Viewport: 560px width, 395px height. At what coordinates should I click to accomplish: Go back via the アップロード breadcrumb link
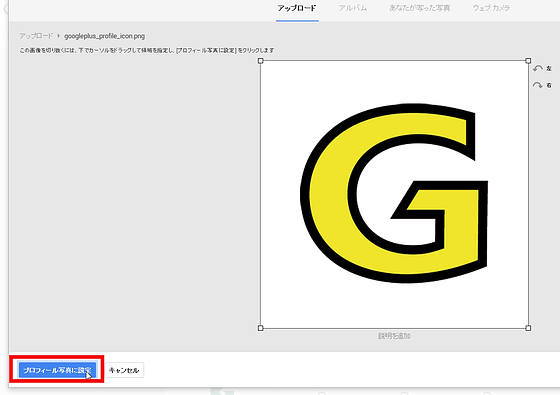click(36, 36)
